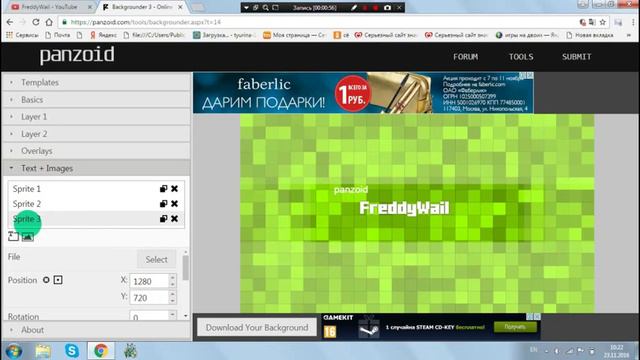Click the Chrome taskbar icon

click(x=101, y=351)
